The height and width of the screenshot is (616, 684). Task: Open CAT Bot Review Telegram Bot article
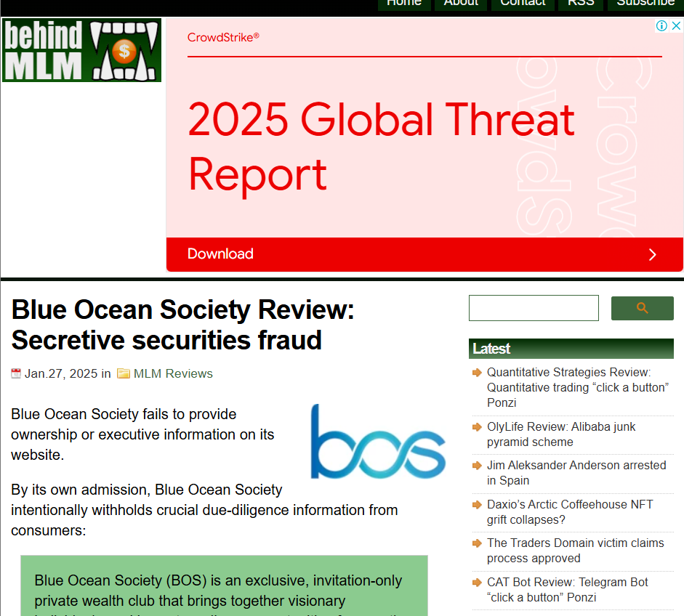[567, 590]
